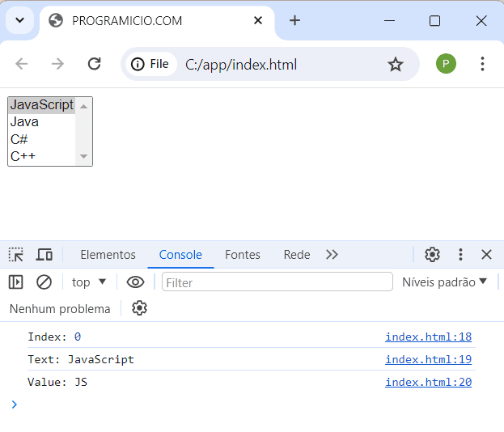This screenshot has width=504, height=432.
Task: Clear the console output
Action: point(44,282)
